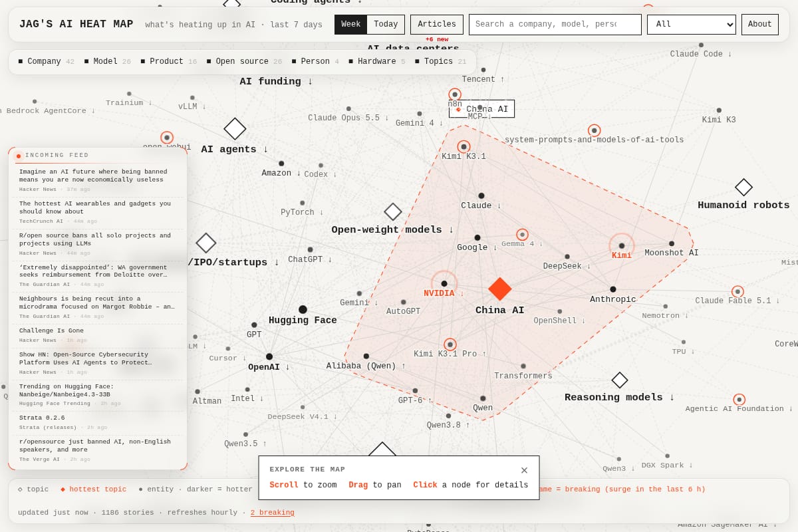Toggle the Open source filter
Screen dimensions: 798x532
click(x=244, y=62)
